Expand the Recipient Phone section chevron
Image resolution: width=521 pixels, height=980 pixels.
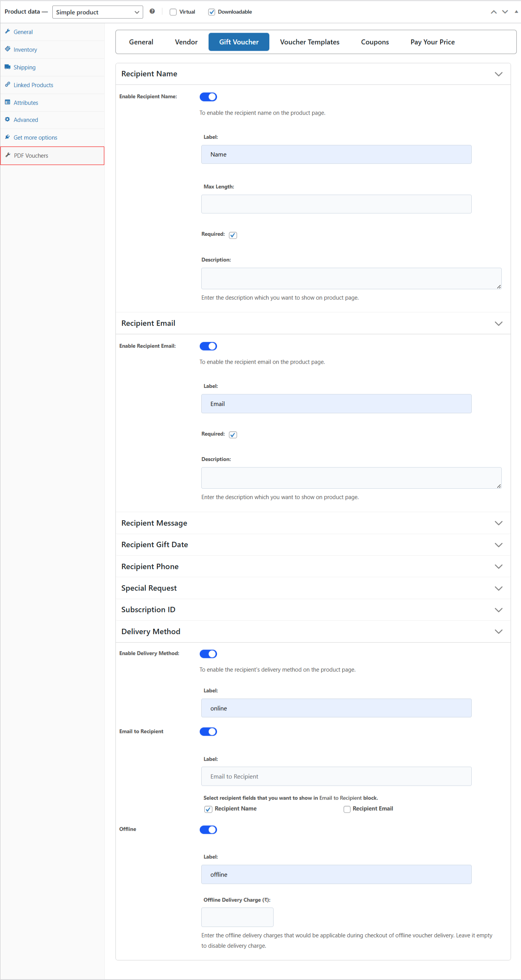point(498,567)
